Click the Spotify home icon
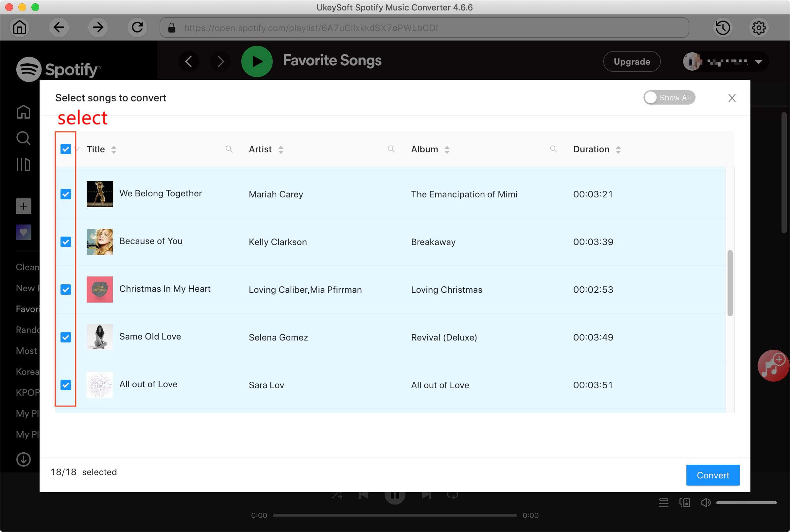The width and height of the screenshot is (790, 532). coord(23,113)
